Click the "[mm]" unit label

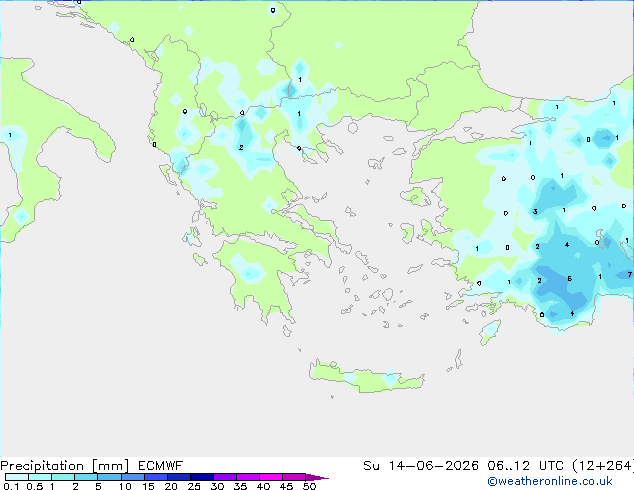110,466
